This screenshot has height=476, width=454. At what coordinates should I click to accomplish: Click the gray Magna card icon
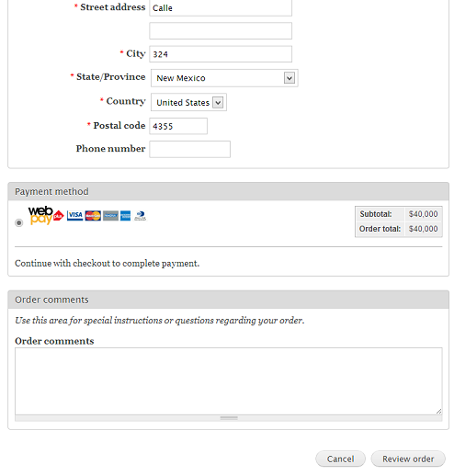click(110, 216)
